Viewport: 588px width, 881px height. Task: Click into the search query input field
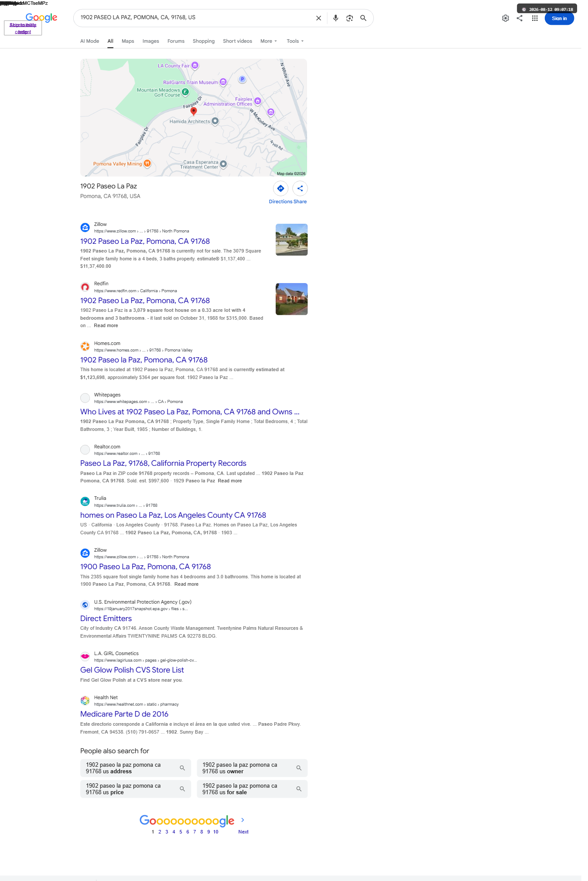[x=194, y=18]
